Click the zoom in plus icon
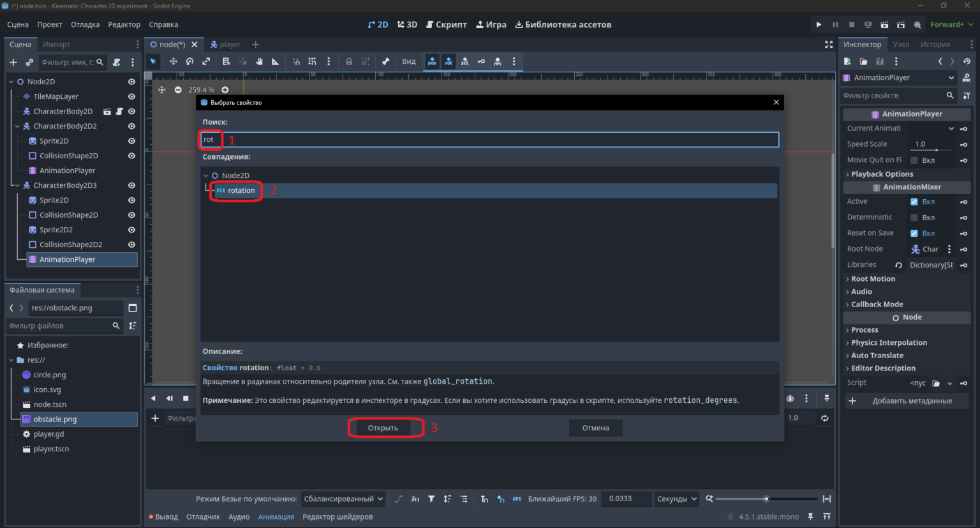 pos(225,90)
